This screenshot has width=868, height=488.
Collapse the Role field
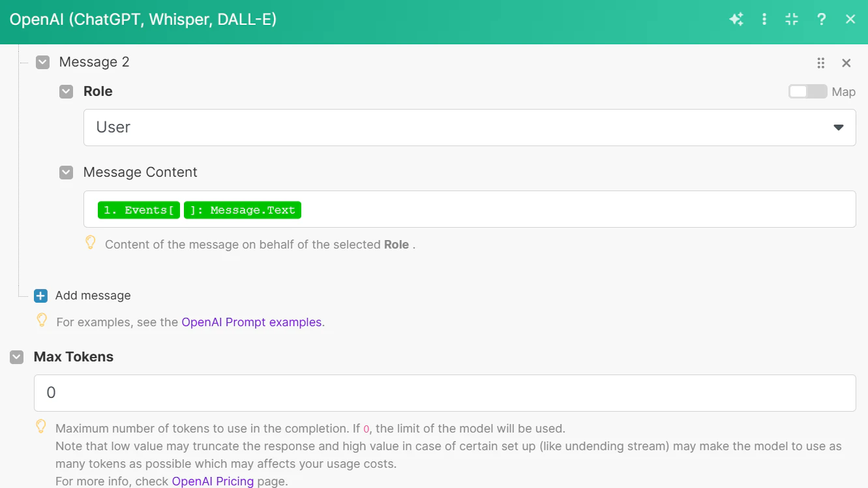pos(66,91)
